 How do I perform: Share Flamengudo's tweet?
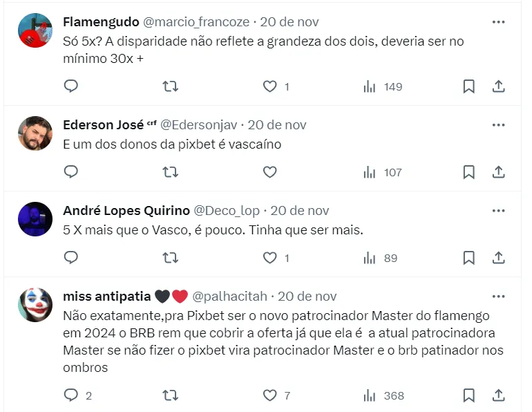(498, 86)
